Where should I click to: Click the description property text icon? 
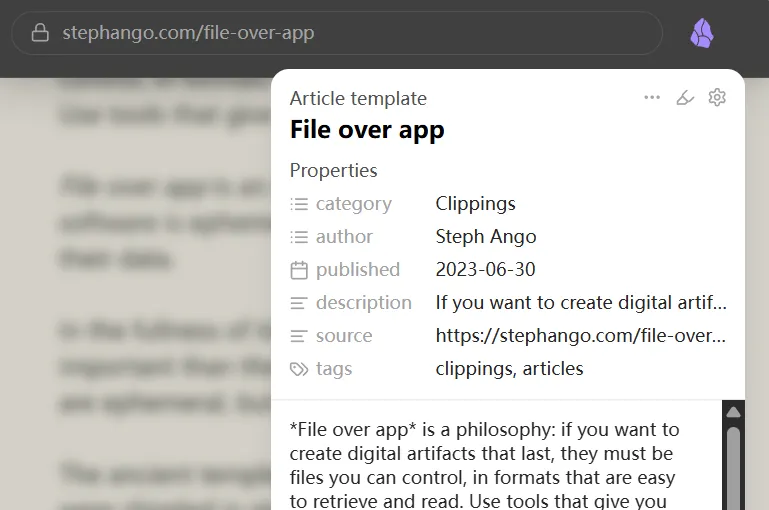click(x=299, y=303)
